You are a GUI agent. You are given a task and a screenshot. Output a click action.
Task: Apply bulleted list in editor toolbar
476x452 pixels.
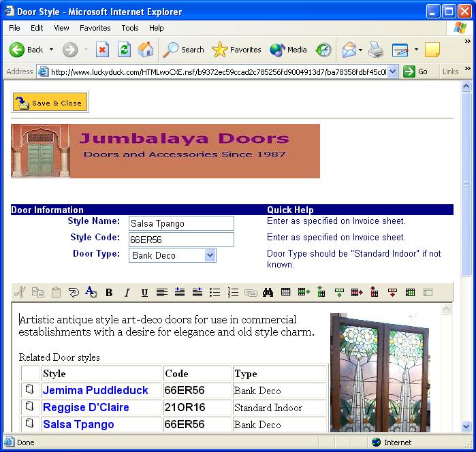pos(215,293)
